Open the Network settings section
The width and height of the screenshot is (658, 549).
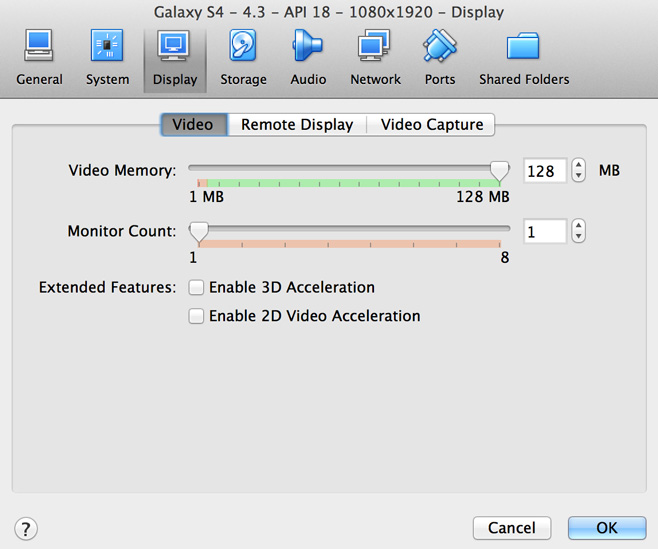pyautogui.click(x=375, y=59)
